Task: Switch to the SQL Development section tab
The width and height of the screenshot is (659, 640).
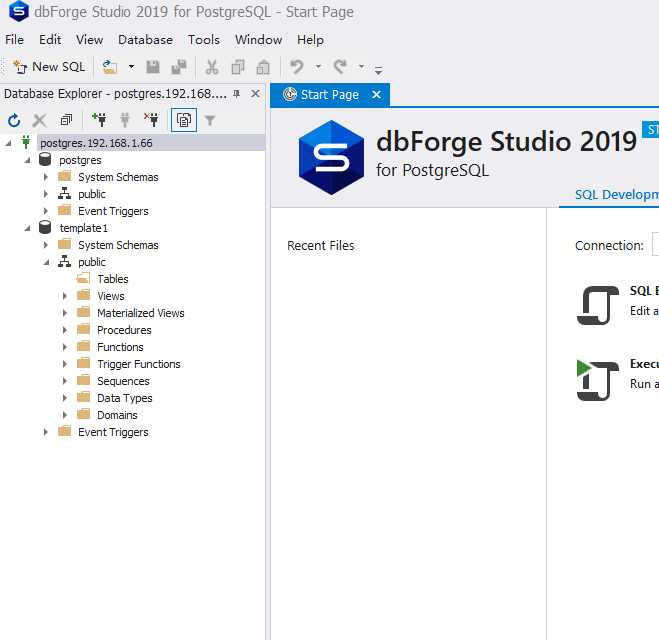Action: [x=616, y=195]
